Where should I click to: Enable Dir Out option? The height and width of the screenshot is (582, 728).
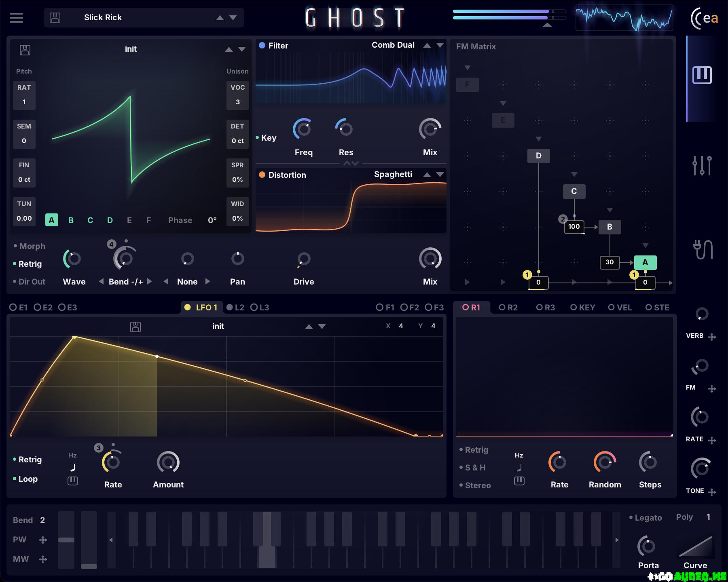[29, 282]
